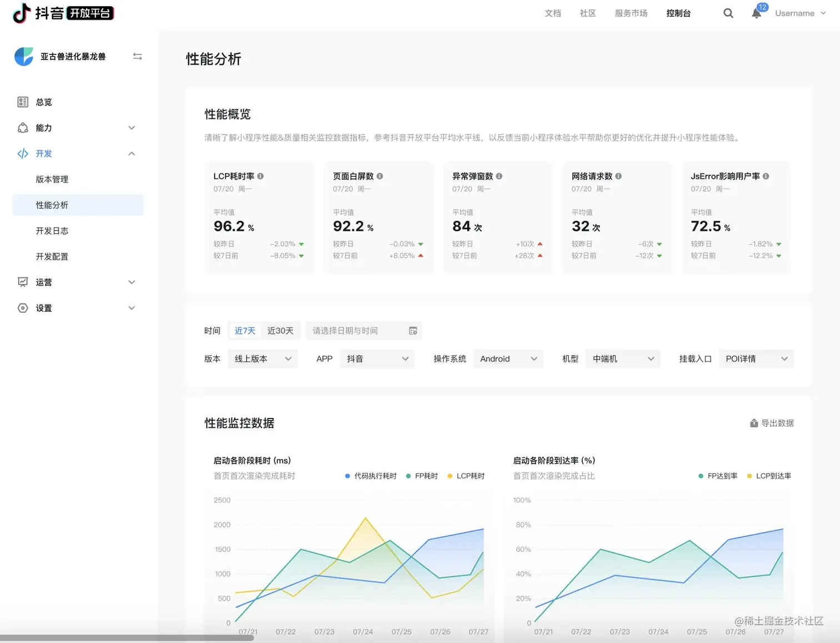Image resolution: width=840 pixels, height=643 pixels.
Task: Click the 启动各阶段耗时 (ms) chart title
Action: pos(252,461)
